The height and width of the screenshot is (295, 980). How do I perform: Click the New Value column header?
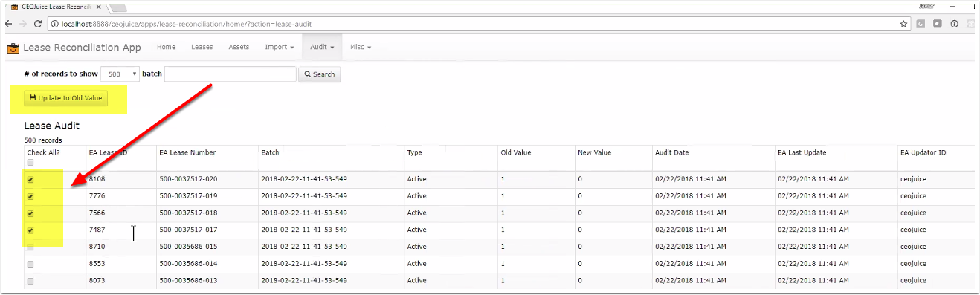point(594,152)
